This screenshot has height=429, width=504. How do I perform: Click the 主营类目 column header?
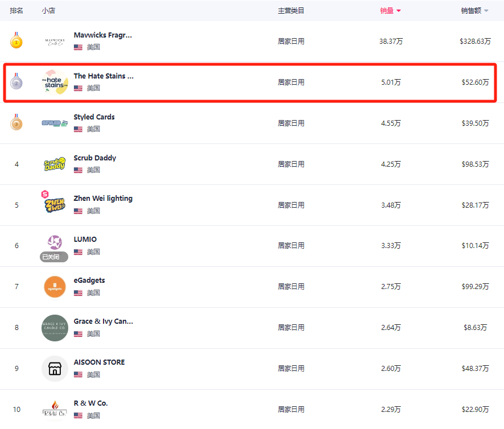tap(291, 11)
